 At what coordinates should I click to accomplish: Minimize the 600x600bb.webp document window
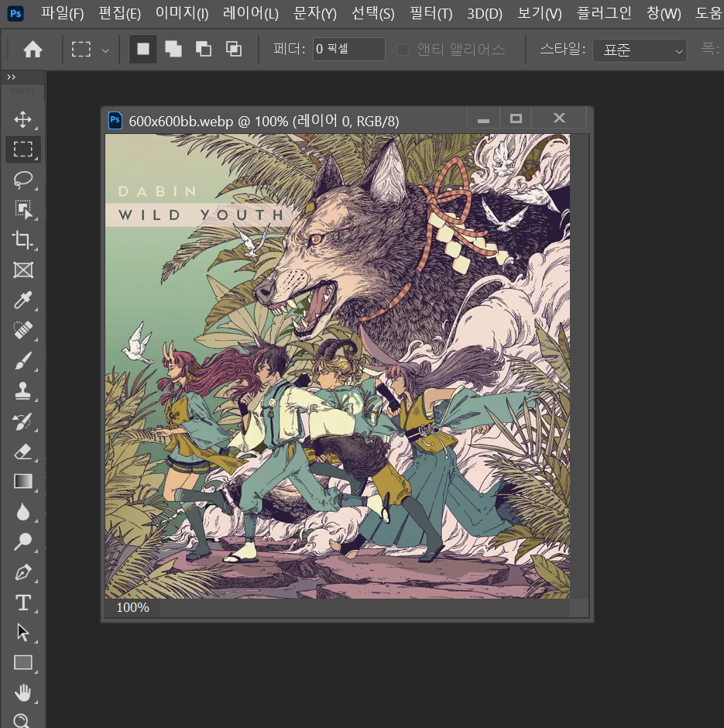click(x=484, y=118)
